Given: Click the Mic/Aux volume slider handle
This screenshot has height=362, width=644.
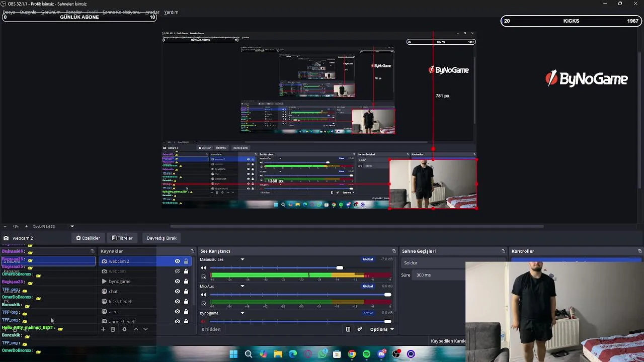Looking at the screenshot, I should point(387,295).
